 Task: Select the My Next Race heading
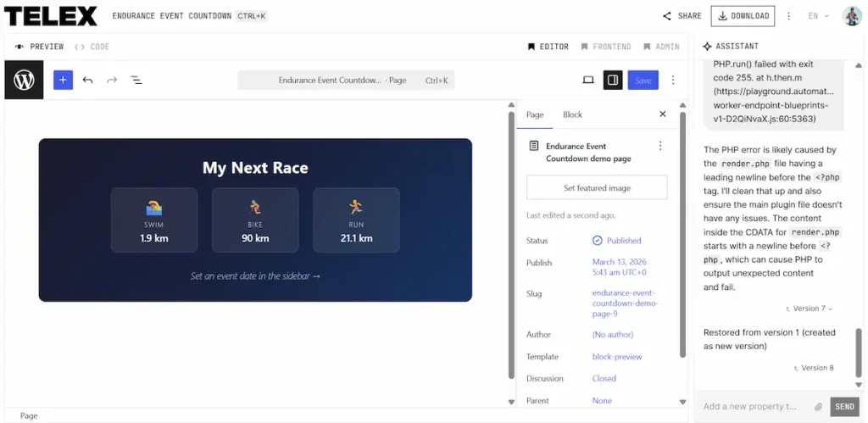click(x=255, y=168)
